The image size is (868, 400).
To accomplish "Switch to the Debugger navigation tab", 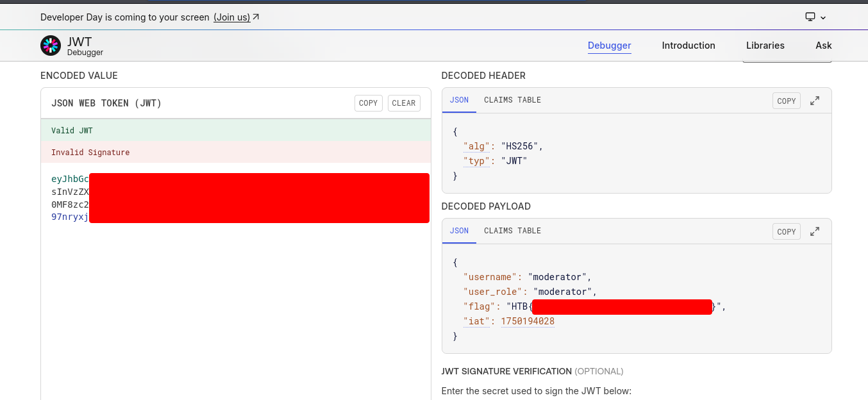I will tap(609, 46).
